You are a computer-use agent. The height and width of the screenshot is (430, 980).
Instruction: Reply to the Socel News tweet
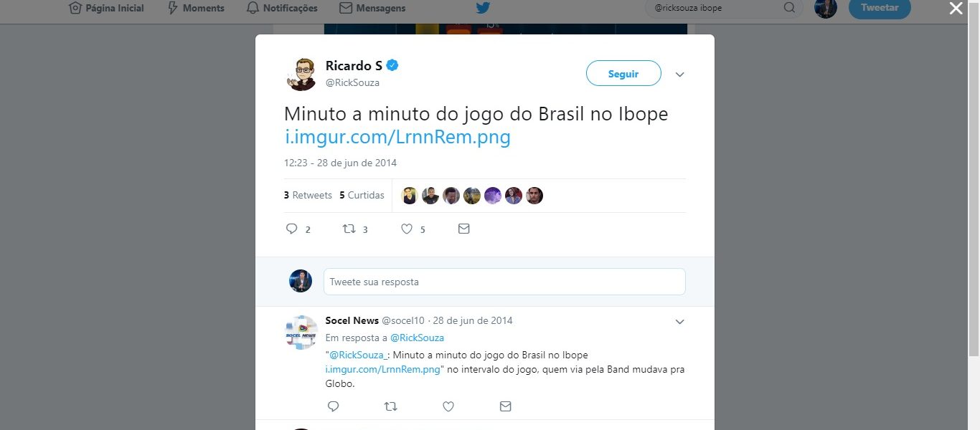(333, 406)
